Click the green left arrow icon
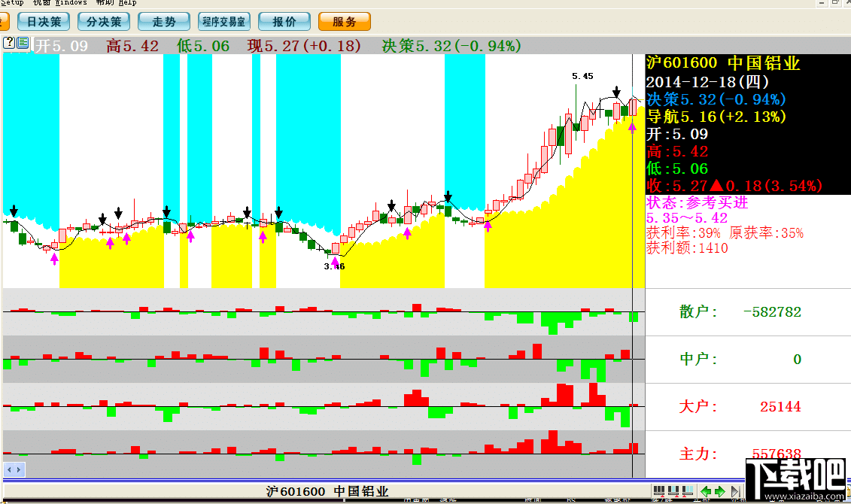Image resolution: width=851 pixels, height=504 pixels. click(x=706, y=491)
